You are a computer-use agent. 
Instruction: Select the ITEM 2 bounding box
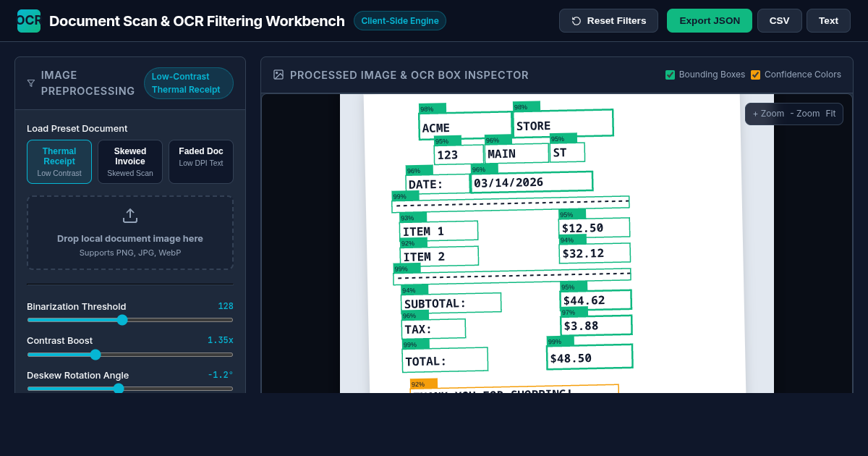(x=439, y=256)
